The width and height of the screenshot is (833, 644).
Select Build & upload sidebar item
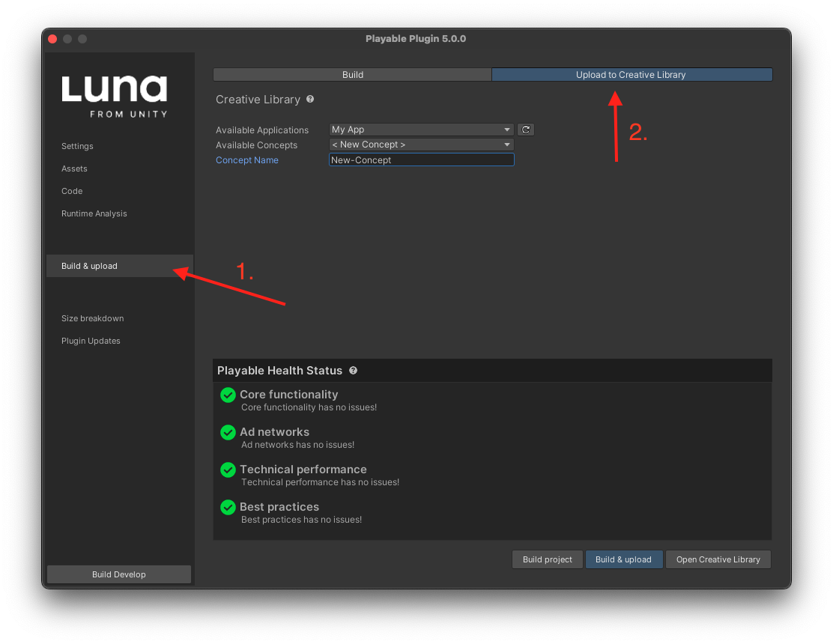click(x=120, y=266)
